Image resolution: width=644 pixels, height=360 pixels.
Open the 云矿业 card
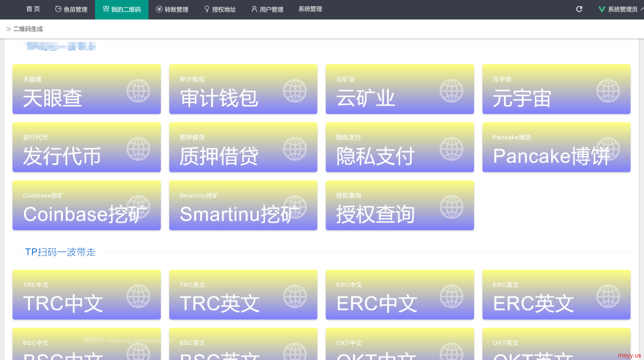[400, 89]
